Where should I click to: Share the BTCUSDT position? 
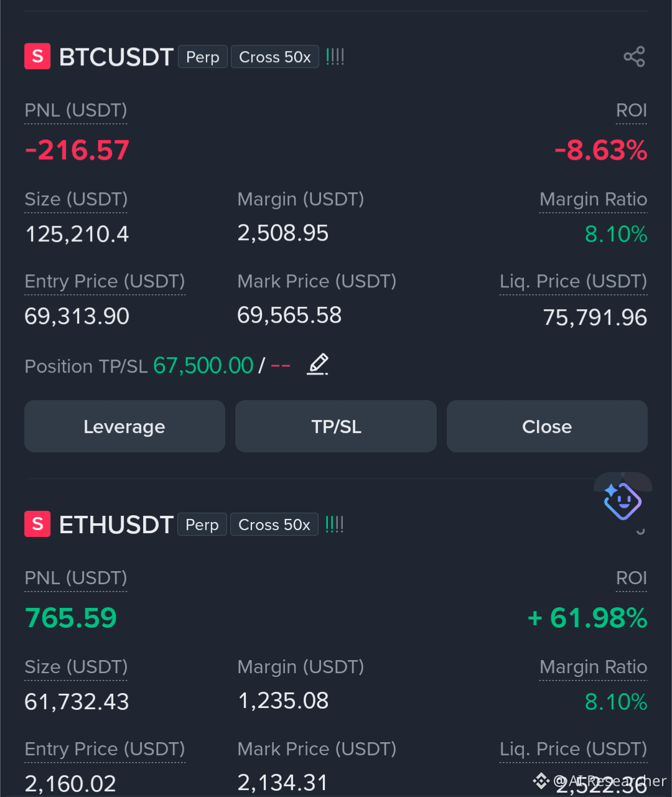click(634, 57)
